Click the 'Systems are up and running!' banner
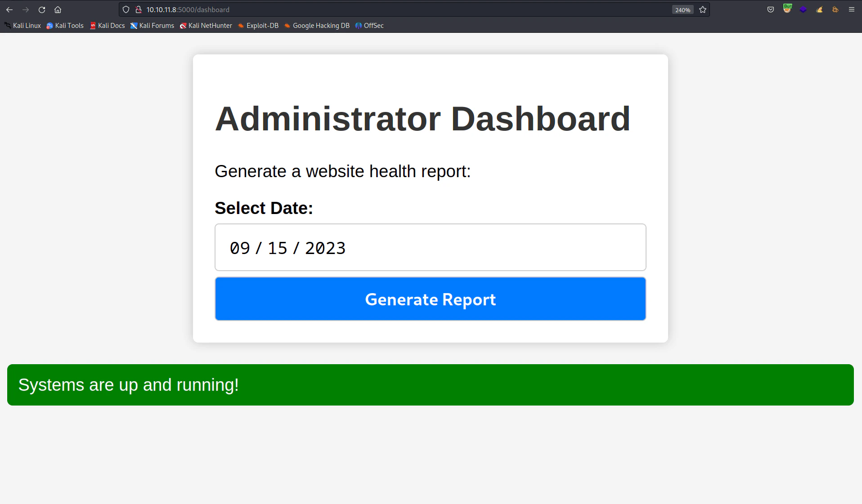The height and width of the screenshot is (504, 862). 431,385
